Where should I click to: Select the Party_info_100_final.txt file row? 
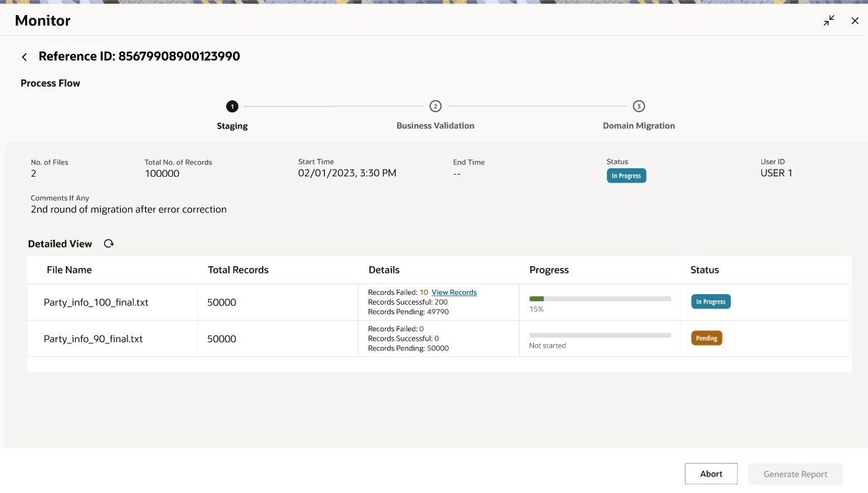click(96, 303)
